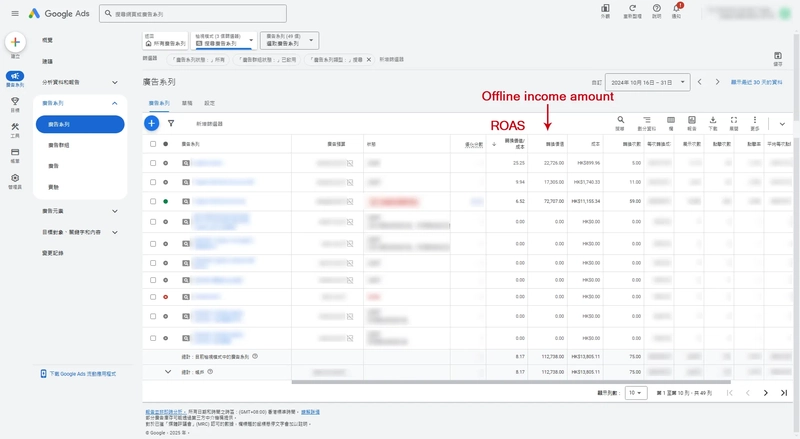The height and width of the screenshot is (439, 800).
Task: Click the sort arrow on ROAS column header
Action: pos(494,144)
